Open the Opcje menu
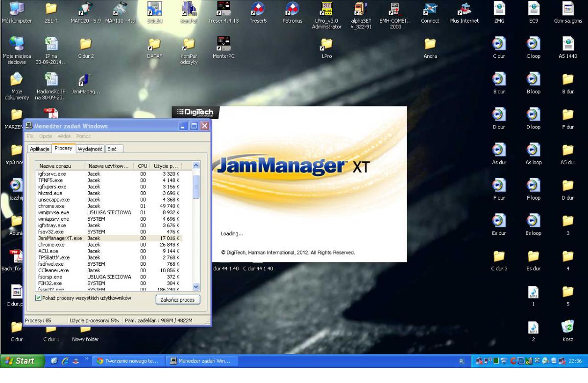 (46, 136)
